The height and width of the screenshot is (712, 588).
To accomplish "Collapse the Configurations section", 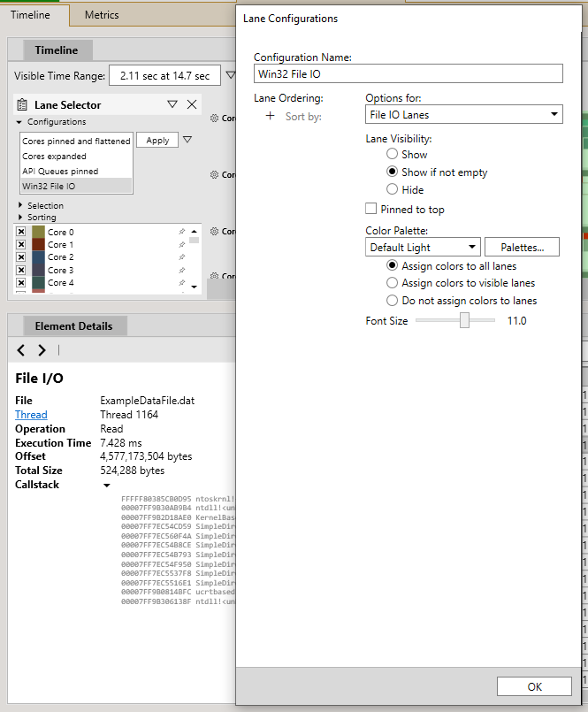I will click(x=19, y=122).
